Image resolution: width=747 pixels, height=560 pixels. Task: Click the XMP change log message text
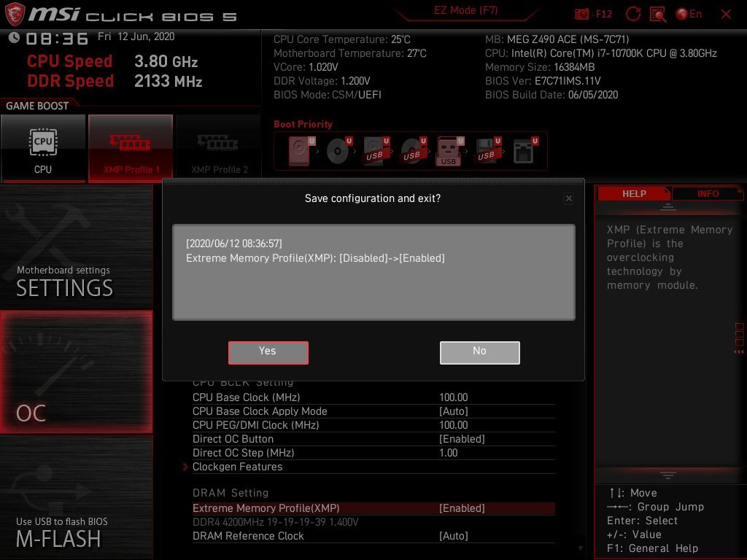315,258
